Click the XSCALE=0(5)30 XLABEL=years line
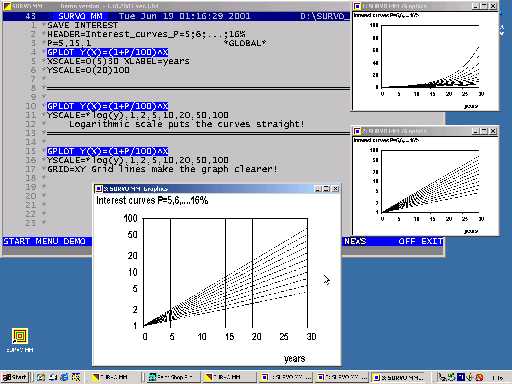This screenshot has width=512, height=384. click(x=118, y=61)
